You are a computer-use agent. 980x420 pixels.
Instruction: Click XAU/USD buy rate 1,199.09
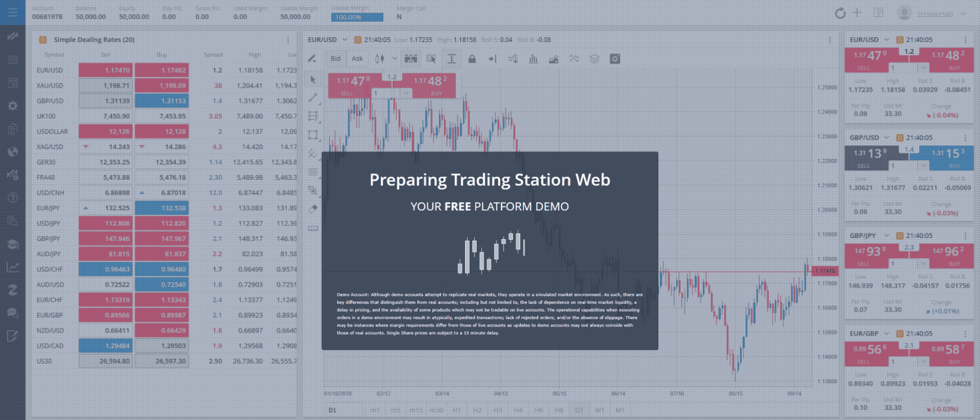161,85
